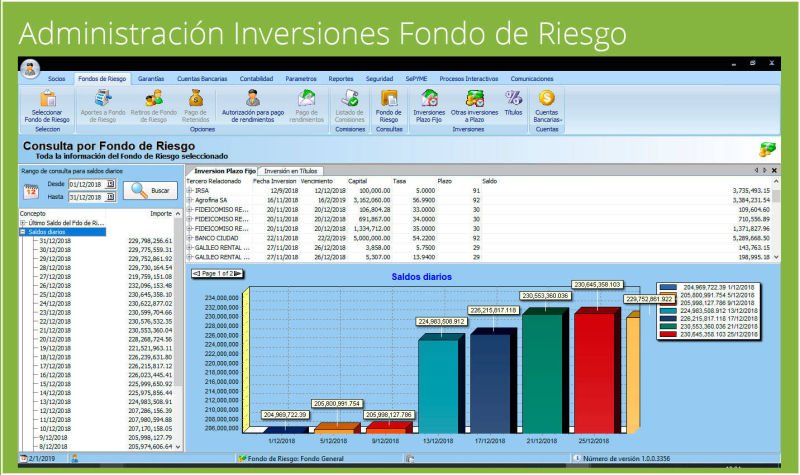This screenshot has width=800, height=475.
Task: Click the calendar icon beside date range
Action: (31, 191)
